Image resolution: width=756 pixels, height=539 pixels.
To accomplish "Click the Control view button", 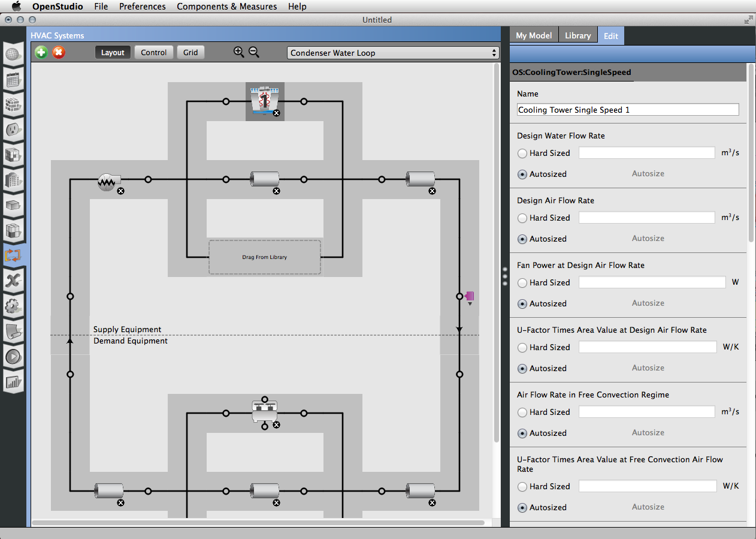I will pyautogui.click(x=153, y=52).
